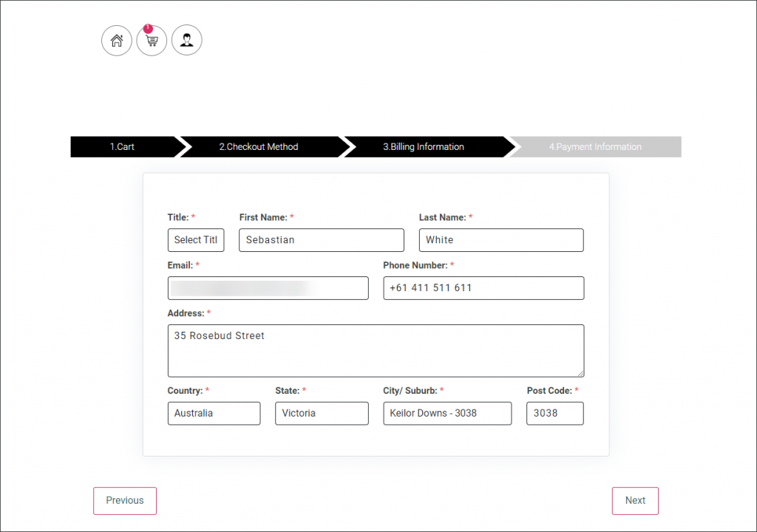Click the First Name field with Sebastian
This screenshot has height=532, width=757.
tap(322, 240)
